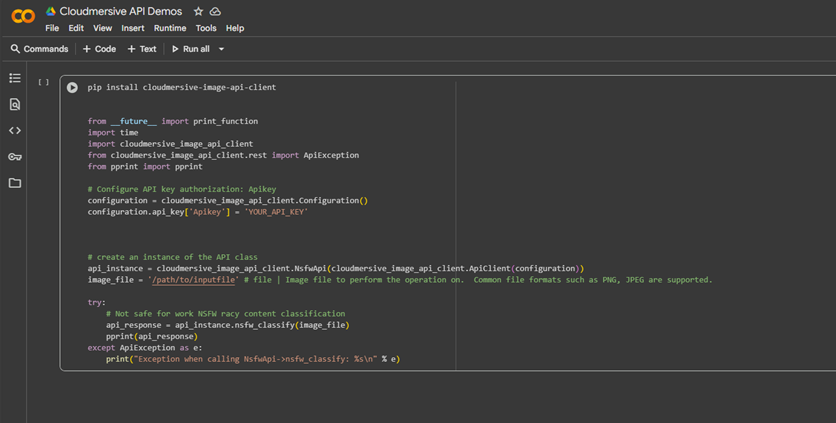This screenshot has width=836, height=423.
Task: Click the comment '# Configure API key authorization: Apikey'
Action: (182, 189)
